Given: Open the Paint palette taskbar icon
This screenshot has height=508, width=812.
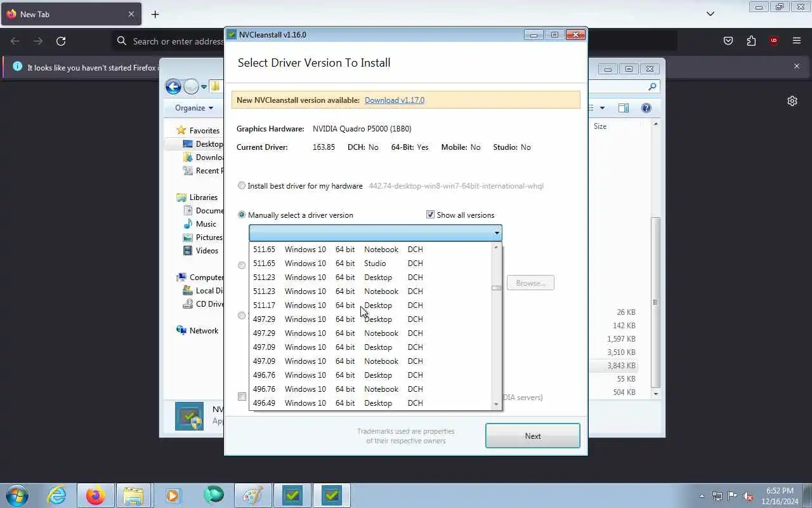Looking at the screenshot, I should [252, 495].
